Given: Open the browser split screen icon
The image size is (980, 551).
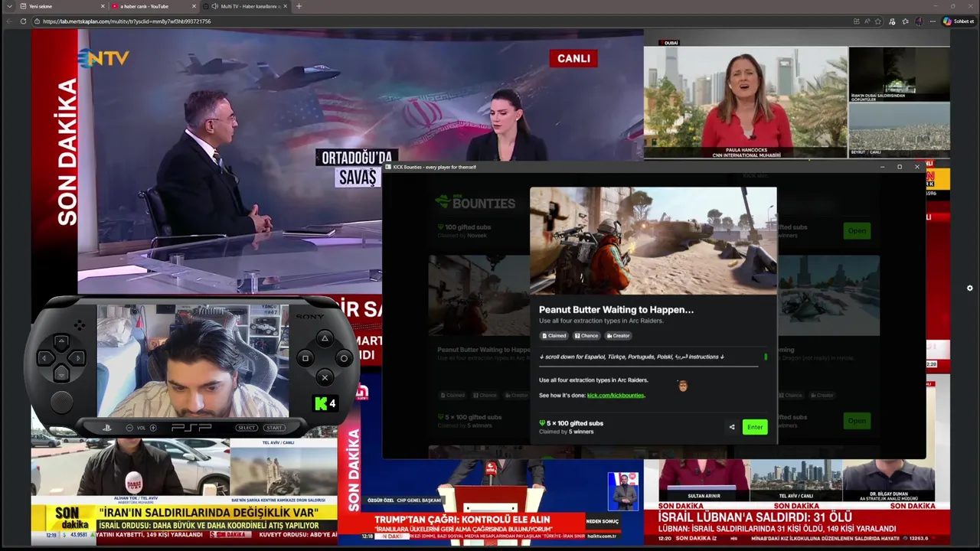Looking at the screenshot, I should [x=856, y=21].
